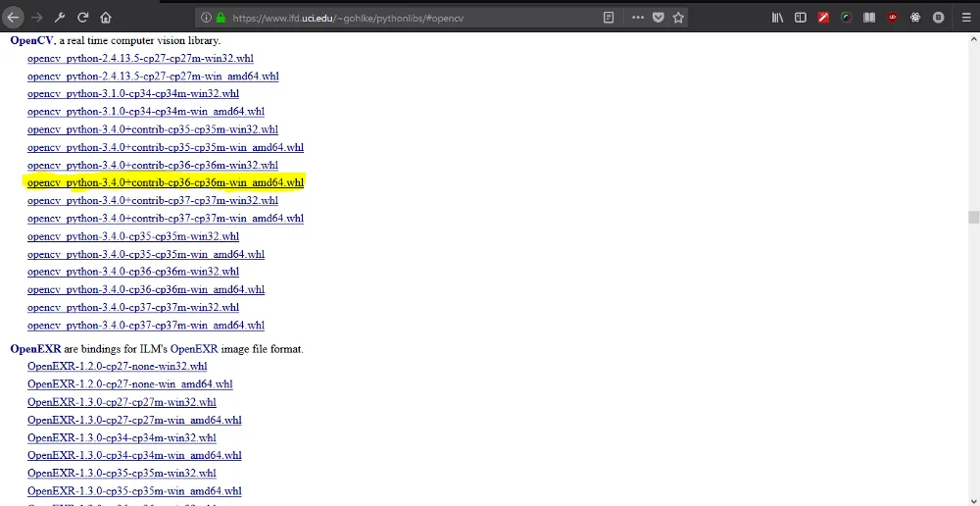Click the red pencil extension icon
The image size is (980, 506).
coord(824,18)
